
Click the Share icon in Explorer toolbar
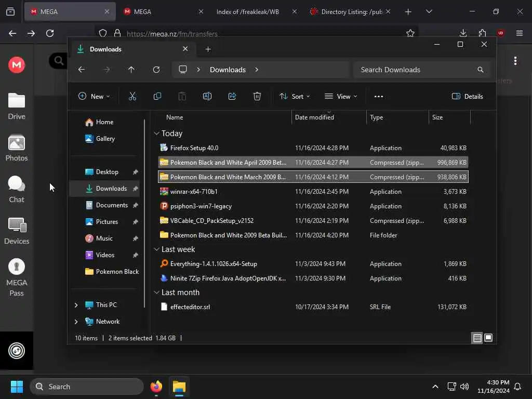tap(232, 96)
